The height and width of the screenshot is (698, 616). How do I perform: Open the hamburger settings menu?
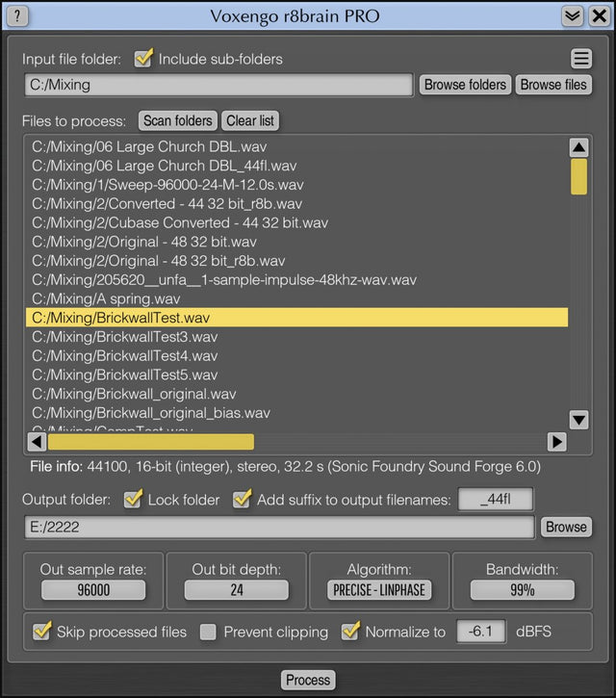(581, 59)
